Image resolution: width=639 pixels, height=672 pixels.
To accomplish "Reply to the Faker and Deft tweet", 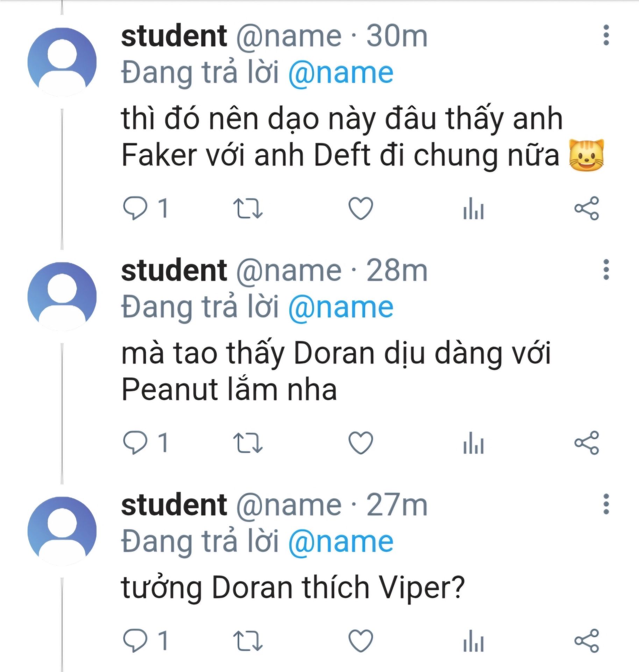I will (135, 209).
